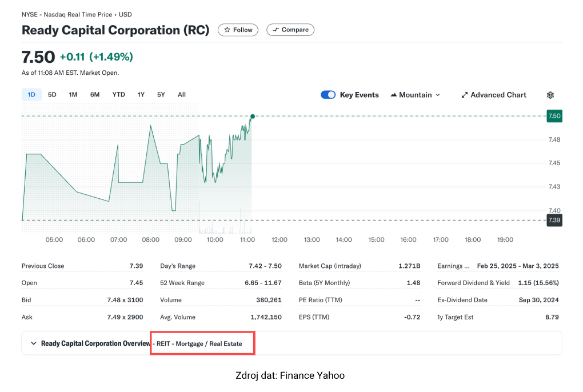Open Advanced Chart link
The width and height of the screenshot is (583, 392).
pos(494,95)
